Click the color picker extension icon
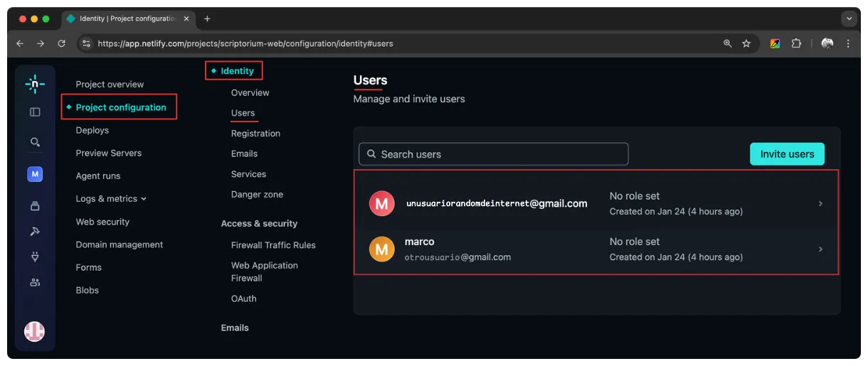This screenshot has height=366, width=868. click(x=775, y=43)
